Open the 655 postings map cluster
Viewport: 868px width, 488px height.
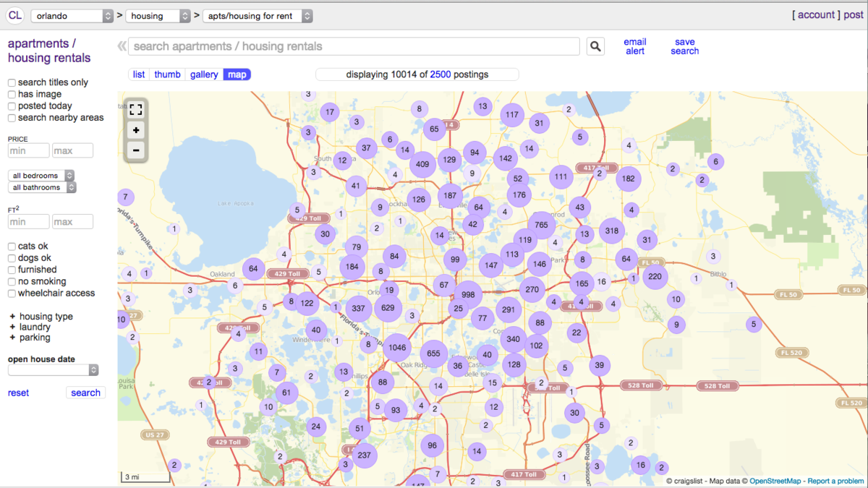tap(433, 354)
